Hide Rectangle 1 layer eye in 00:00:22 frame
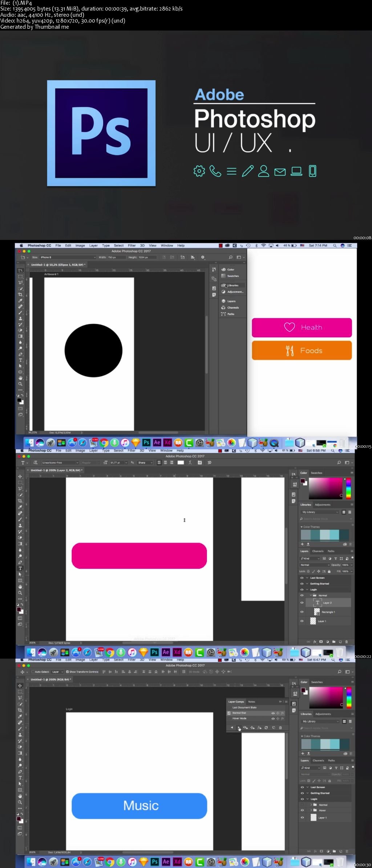The width and height of the screenshot is (372, 868). [302, 612]
